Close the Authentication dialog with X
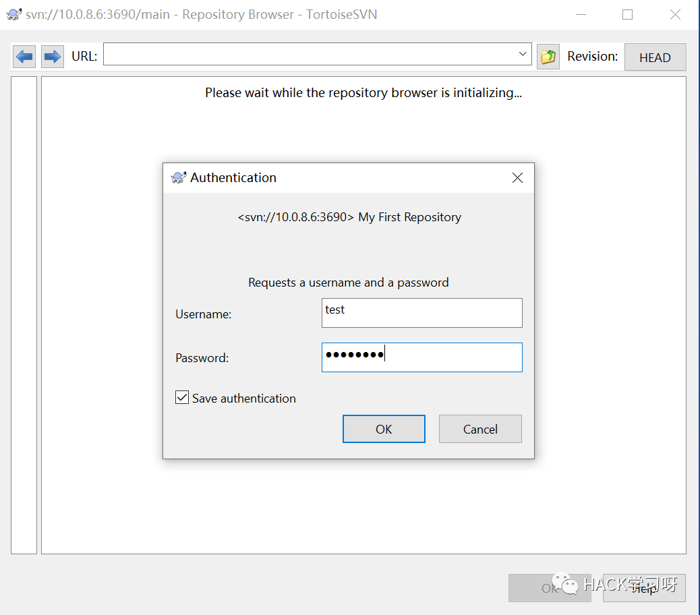 pos(517,177)
